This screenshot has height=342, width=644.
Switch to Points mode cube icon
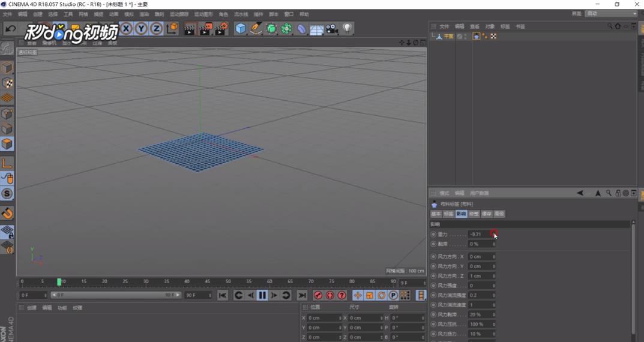pyautogui.click(x=7, y=113)
